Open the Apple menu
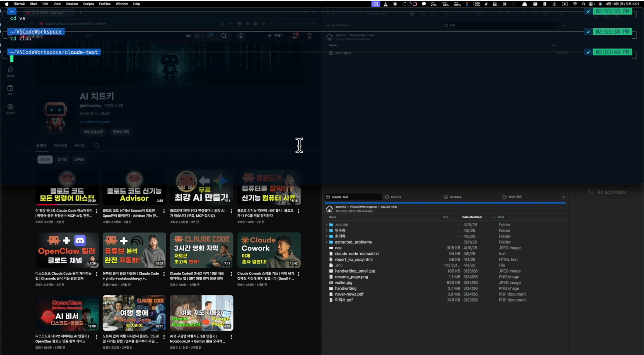The width and height of the screenshot is (644, 355). pos(7,4)
